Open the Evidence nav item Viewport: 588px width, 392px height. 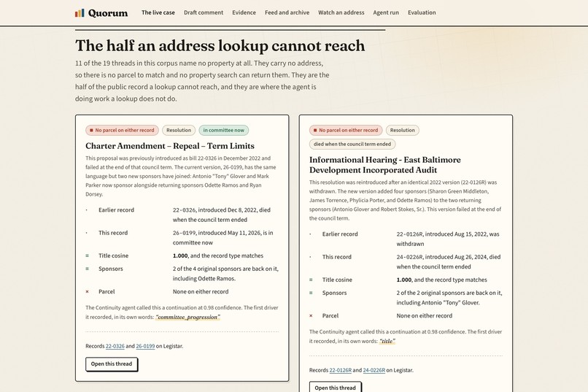click(244, 12)
